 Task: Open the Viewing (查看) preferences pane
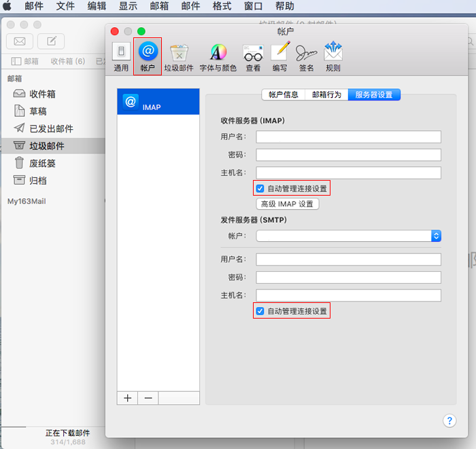pos(253,58)
